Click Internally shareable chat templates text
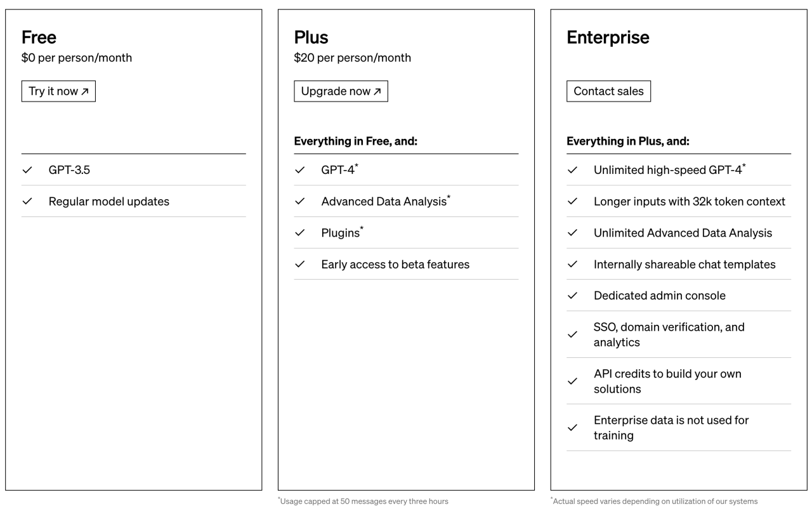The height and width of the screenshot is (514, 812). [684, 264]
